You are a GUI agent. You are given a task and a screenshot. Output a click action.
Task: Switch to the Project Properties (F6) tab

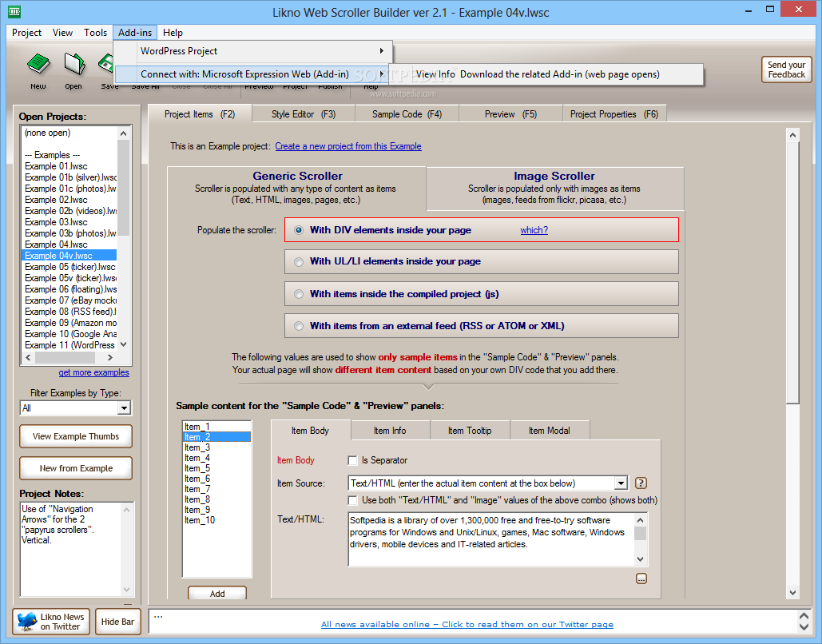pyautogui.click(x=614, y=114)
